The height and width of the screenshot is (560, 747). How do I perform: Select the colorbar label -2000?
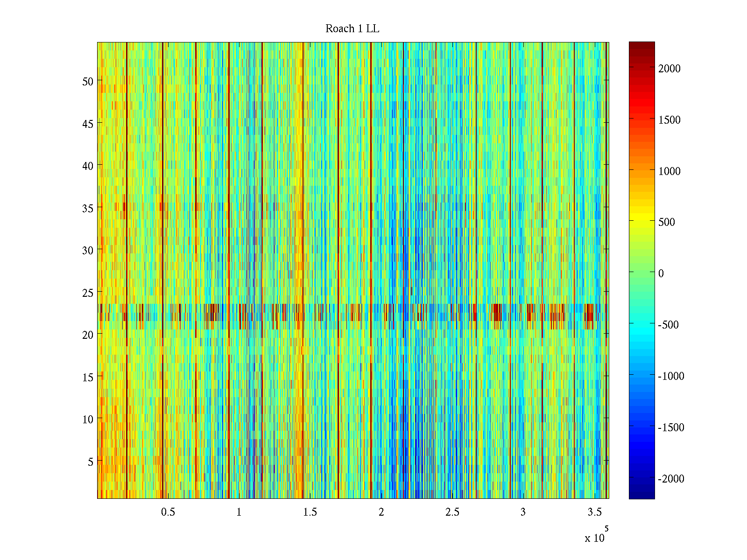click(671, 479)
